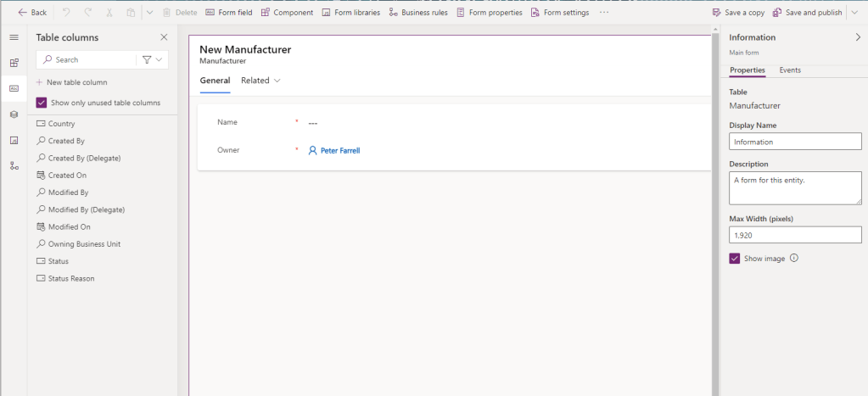
Task: Click the Max Width pixels input field
Action: click(795, 235)
